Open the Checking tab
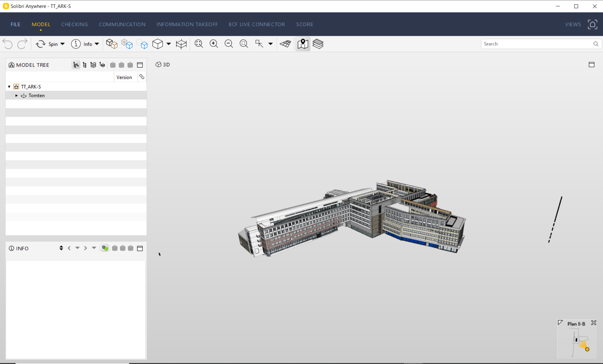The width and height of the screenshot is (603, 364). point(75,24)
